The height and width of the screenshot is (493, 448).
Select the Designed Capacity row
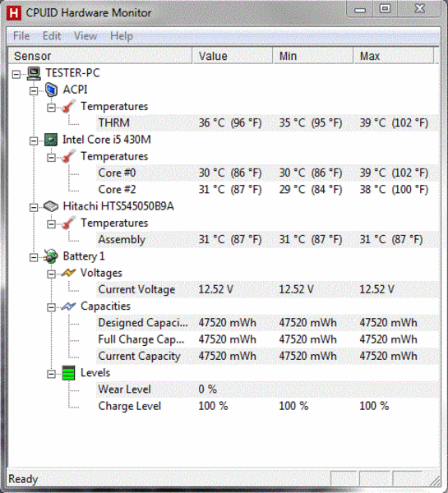[268, 323]
